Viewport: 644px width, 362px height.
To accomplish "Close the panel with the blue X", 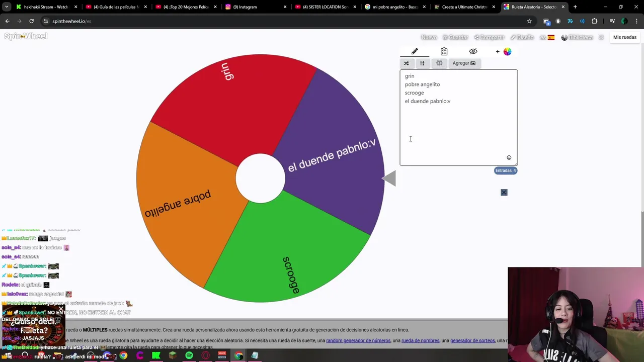I will pyautogui.click(x=504, y=192).
